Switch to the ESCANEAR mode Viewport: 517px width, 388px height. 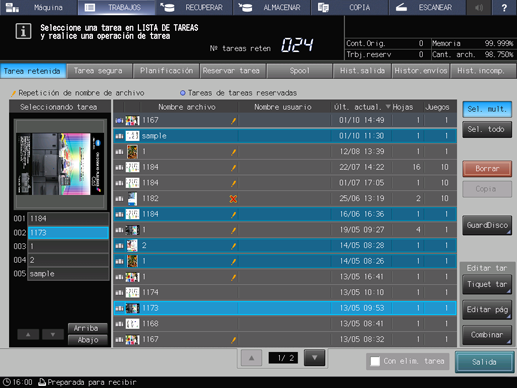coord(427,7)
